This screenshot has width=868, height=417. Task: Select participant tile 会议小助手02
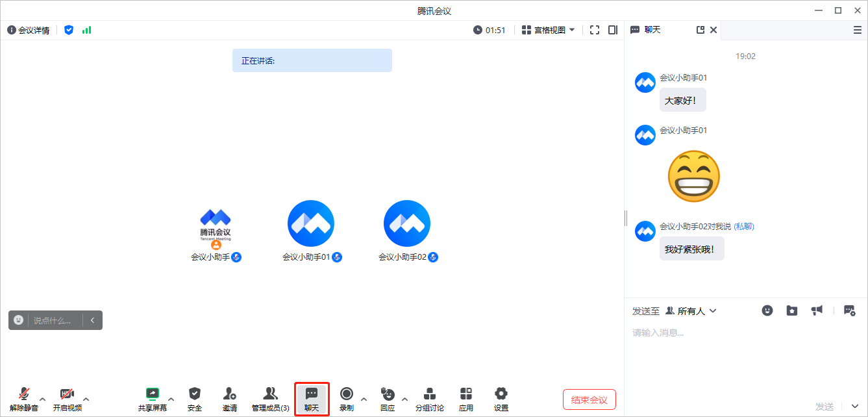(407, 231)
